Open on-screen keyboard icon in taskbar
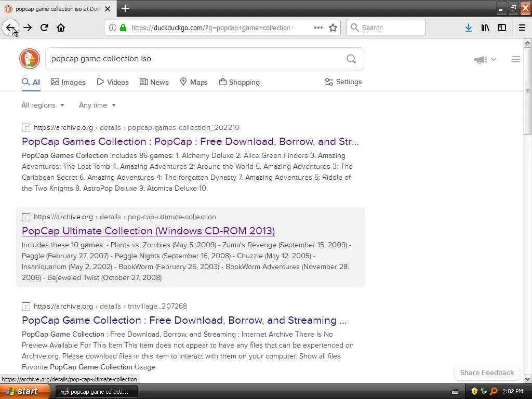This screenshot has width=532, height=399. click(455, 392)
